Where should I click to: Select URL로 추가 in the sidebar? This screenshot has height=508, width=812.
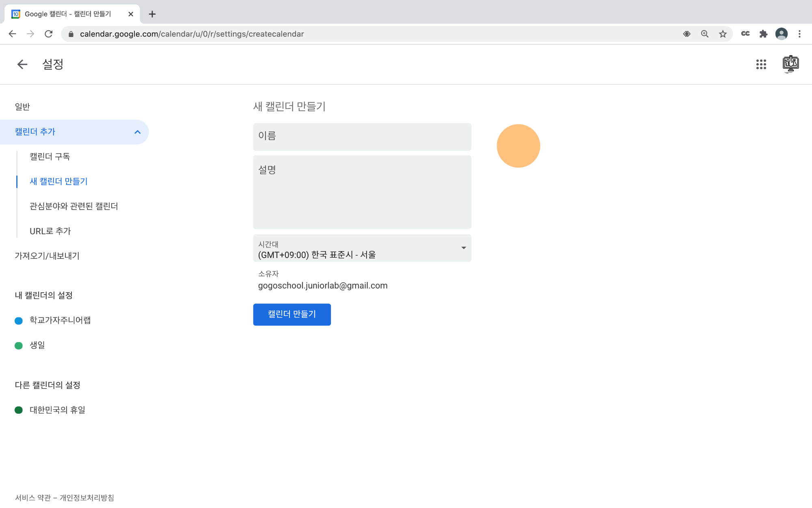50,231
